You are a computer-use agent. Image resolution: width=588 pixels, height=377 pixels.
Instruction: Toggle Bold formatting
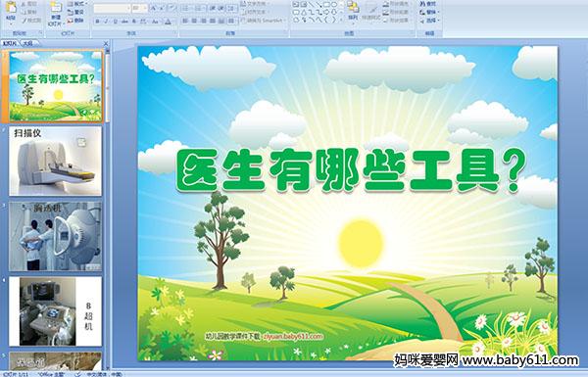click(x=97, y=22)
